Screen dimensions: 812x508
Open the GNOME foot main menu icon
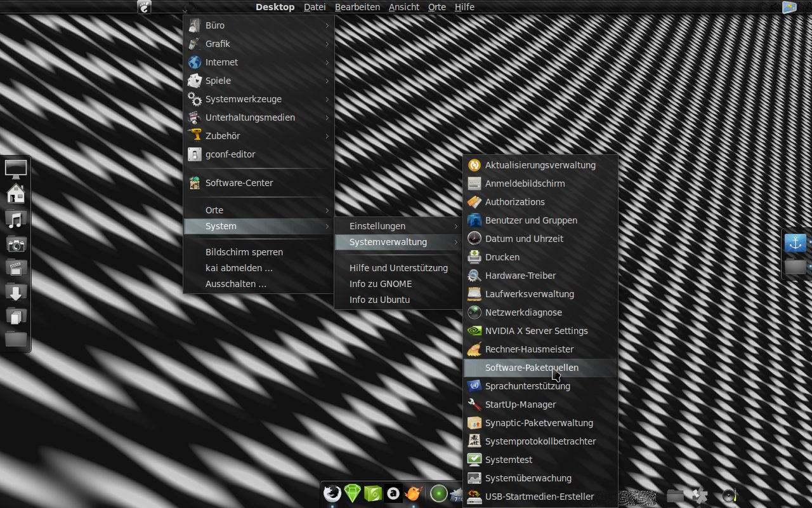point(145,8)
